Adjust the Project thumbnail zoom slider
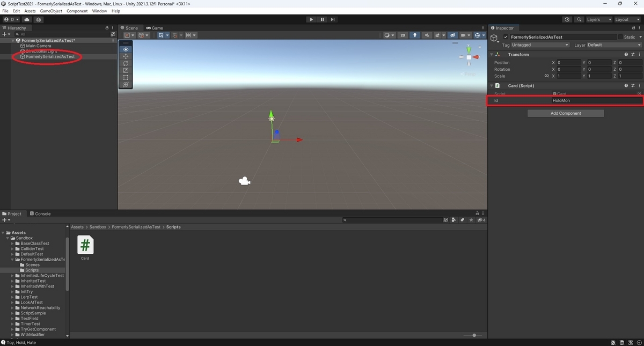This screenshot has width=644, height=346. click(x=474, y=335)
